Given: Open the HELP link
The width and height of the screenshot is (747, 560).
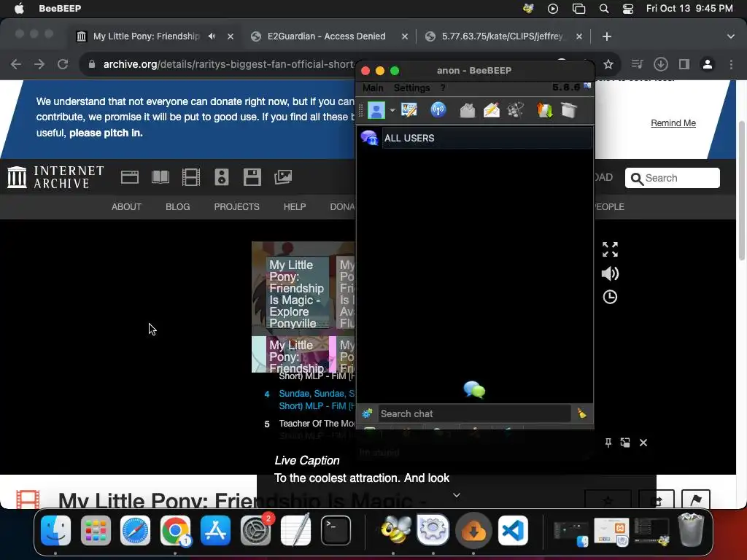Looking at the screenshot, I should (295, 206).
